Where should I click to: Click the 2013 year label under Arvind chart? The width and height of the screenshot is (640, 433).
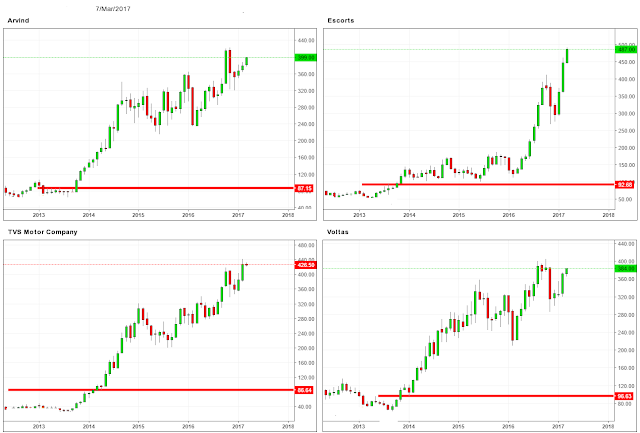click(x=39, y=215)
